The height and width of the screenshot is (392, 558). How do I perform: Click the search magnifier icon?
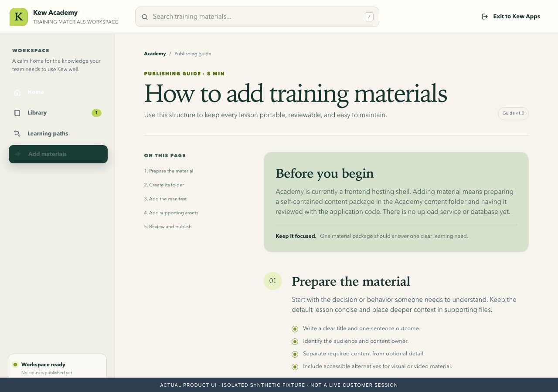[145, 17]
